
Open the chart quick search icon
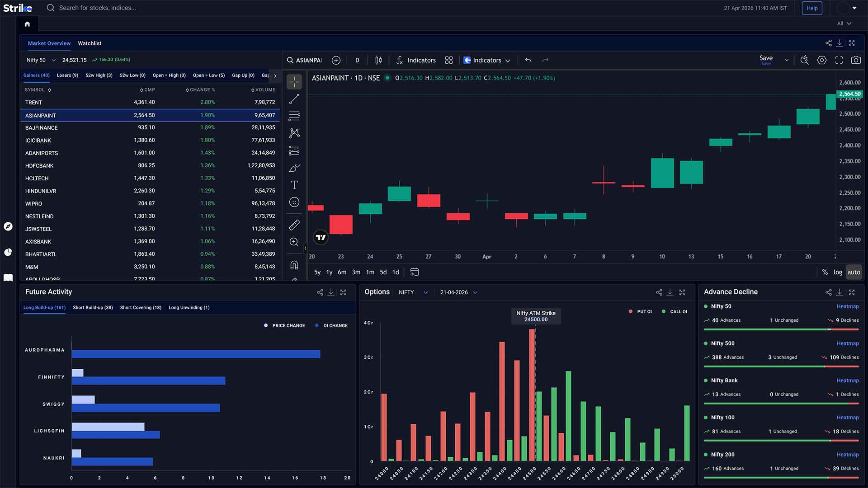pyautogui.click(x=805, y=60)
